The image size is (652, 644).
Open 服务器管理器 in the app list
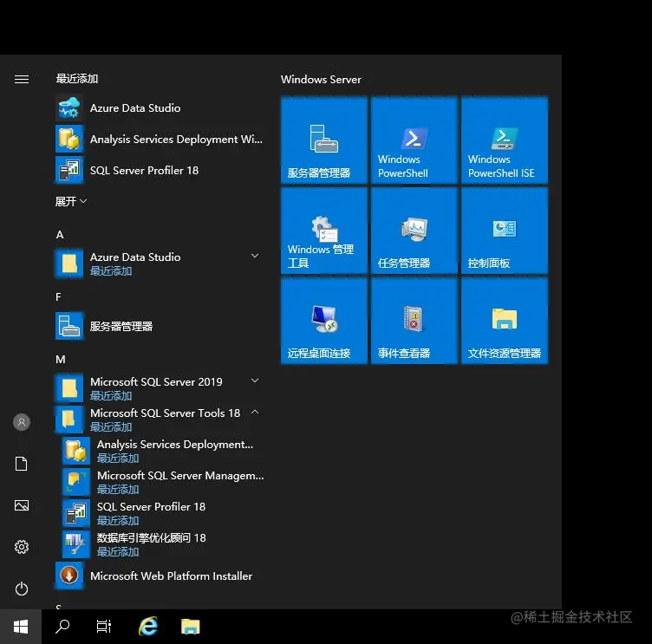pos(160,327)
